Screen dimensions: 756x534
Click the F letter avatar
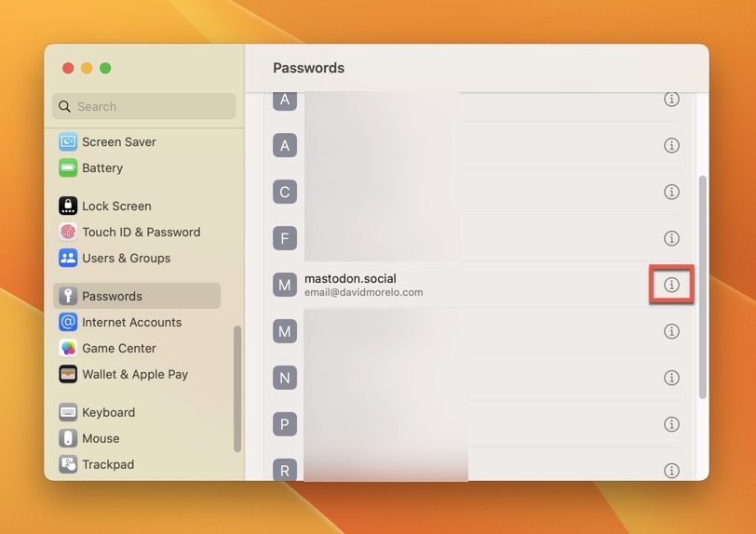(285, 238)
